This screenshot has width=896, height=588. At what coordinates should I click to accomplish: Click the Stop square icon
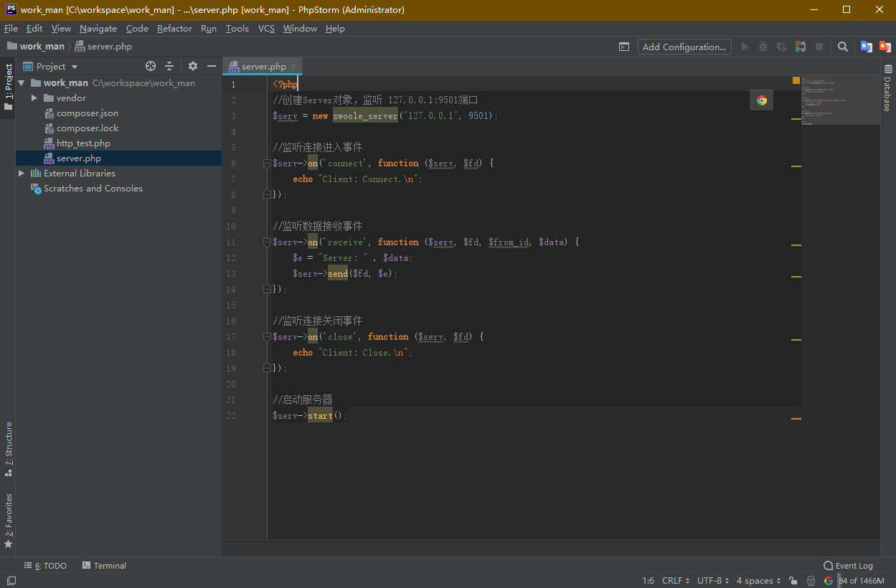pyautogui.click(x=819, y=47)
